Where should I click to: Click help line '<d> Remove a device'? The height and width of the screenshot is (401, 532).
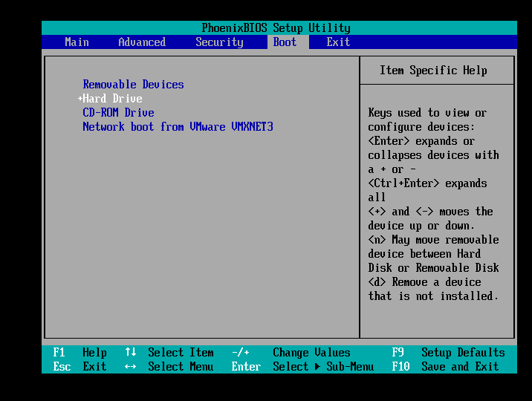424,282
